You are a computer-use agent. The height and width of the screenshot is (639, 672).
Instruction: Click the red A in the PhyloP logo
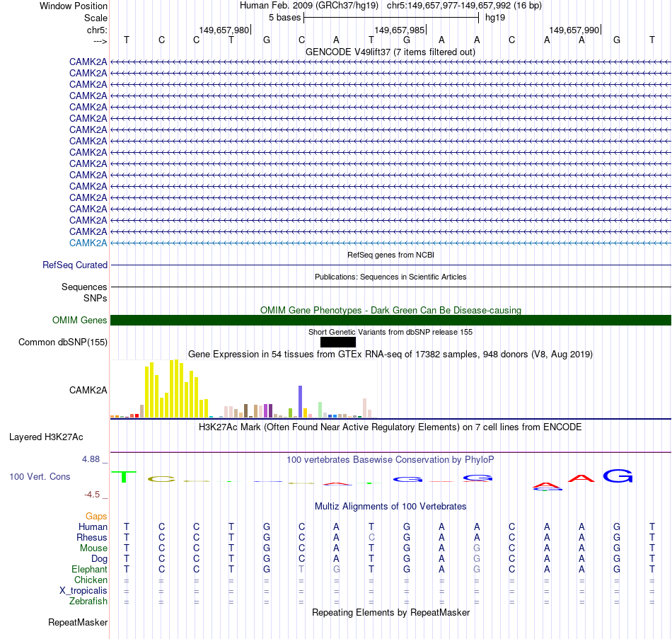click(581, 478)
